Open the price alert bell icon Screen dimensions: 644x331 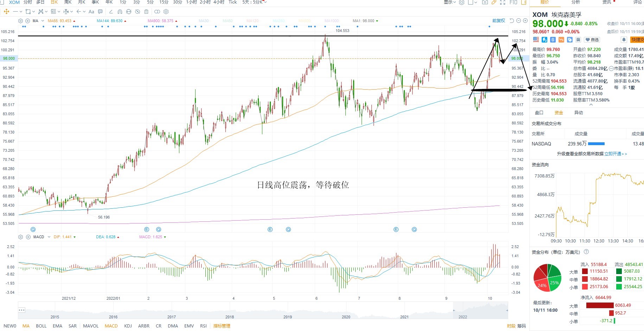click(x=624, y=40)
